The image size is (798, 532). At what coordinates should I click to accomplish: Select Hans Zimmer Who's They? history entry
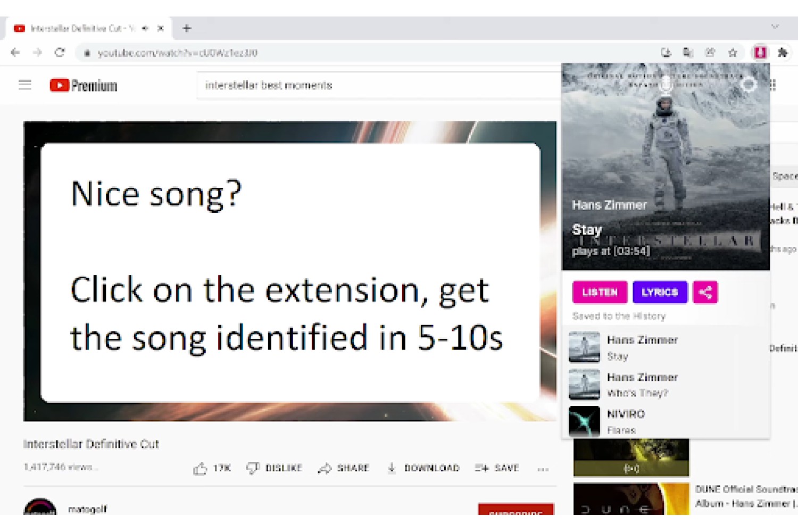[666, 385]
